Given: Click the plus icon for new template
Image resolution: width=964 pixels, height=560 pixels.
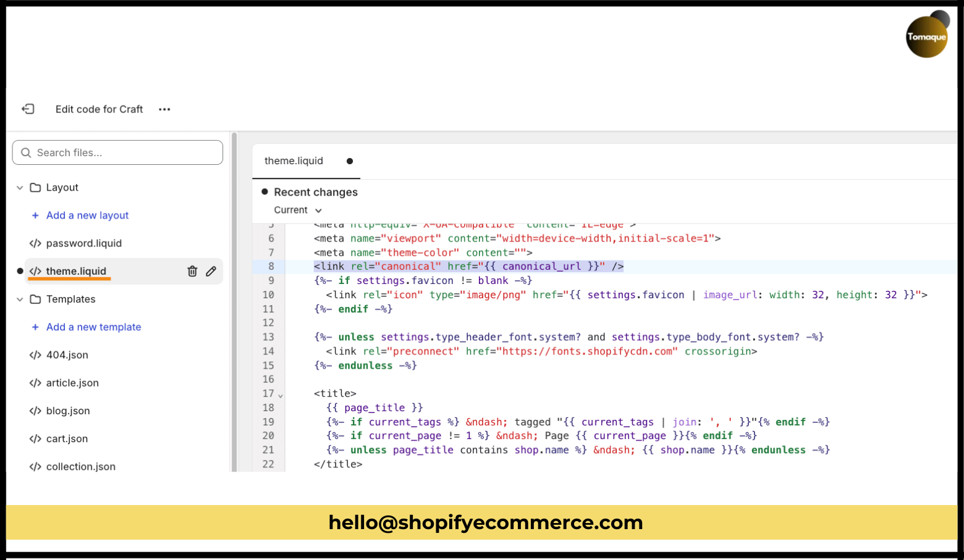Looking at the screenshot, I should pos(35,327).
